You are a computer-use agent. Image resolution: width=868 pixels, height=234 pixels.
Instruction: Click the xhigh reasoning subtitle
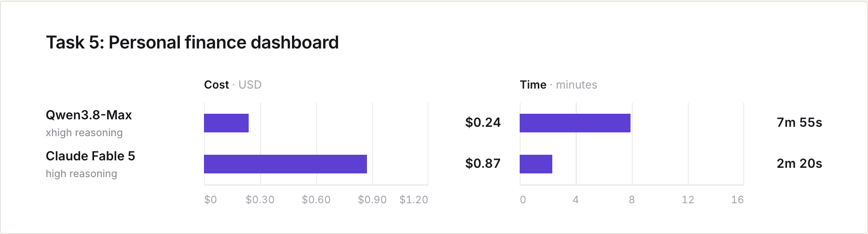(84, 133)
